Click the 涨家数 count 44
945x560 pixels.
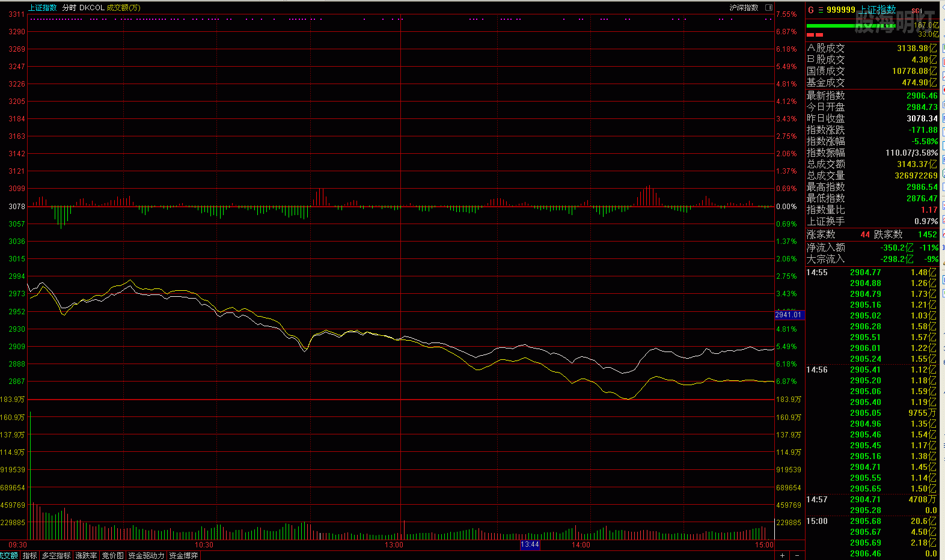pos(865,234)
